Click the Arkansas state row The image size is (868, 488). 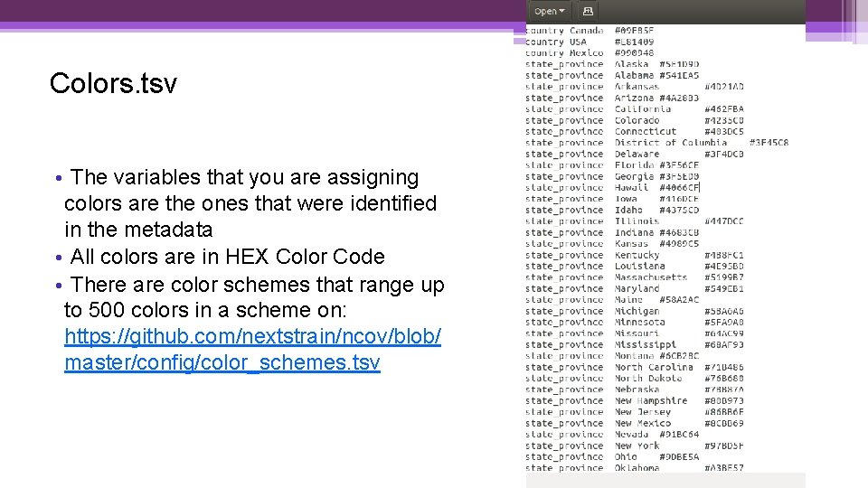(x=635, y=87)
